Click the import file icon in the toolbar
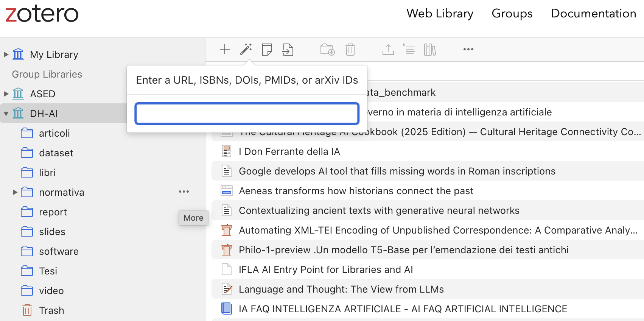This screenshot has width=644, height=321. (288, 49)
